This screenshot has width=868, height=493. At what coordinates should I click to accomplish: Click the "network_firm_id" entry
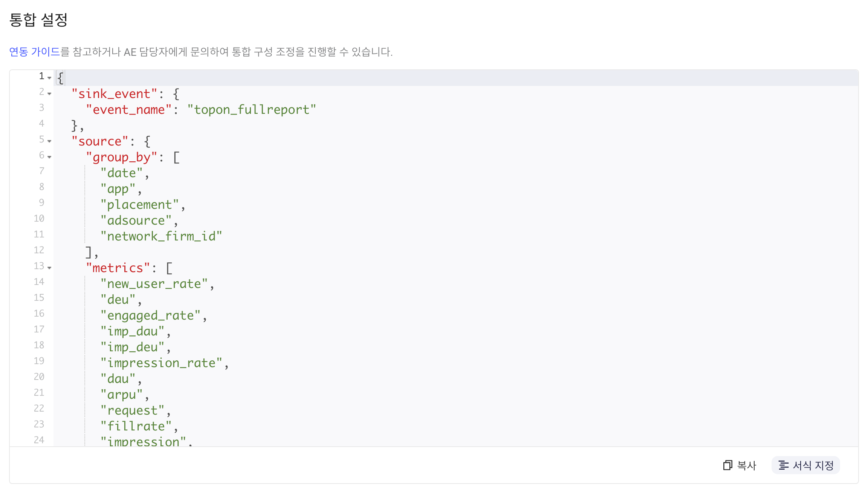161,236
